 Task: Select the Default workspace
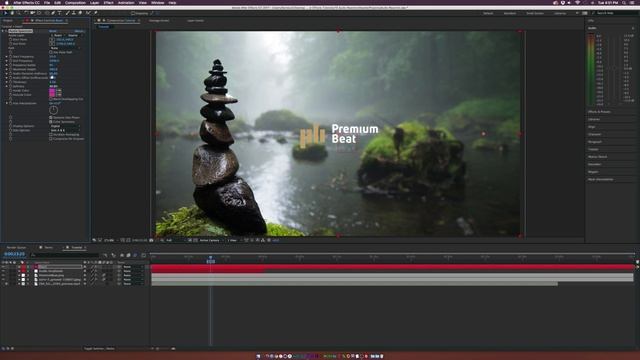[488, 13]
